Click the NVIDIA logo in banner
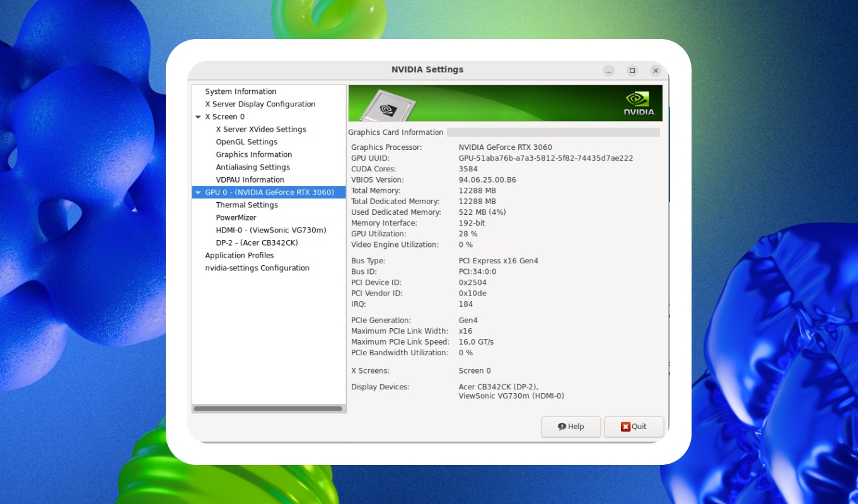858x504 pixels. click(x=639, y=104)
